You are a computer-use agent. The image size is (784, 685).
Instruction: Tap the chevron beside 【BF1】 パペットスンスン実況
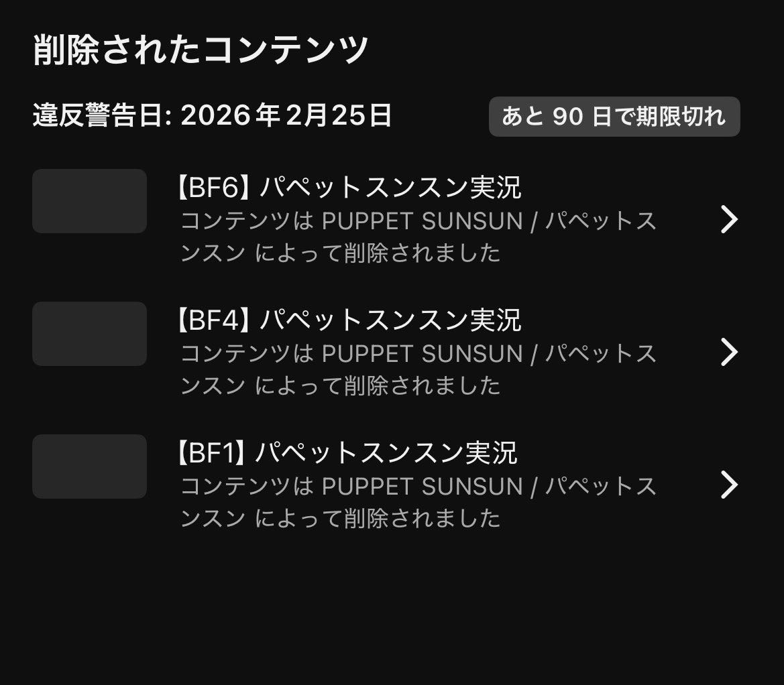click(729, 485)
